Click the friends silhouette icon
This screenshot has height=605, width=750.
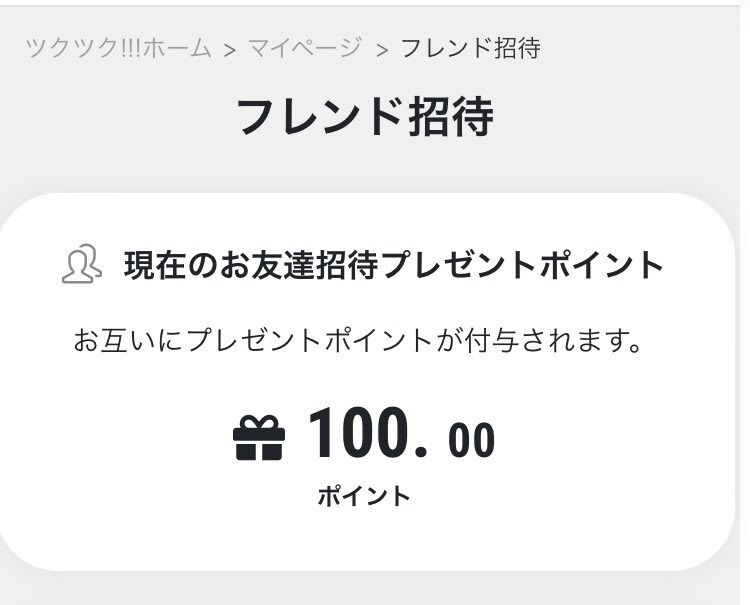coord(82,264)
